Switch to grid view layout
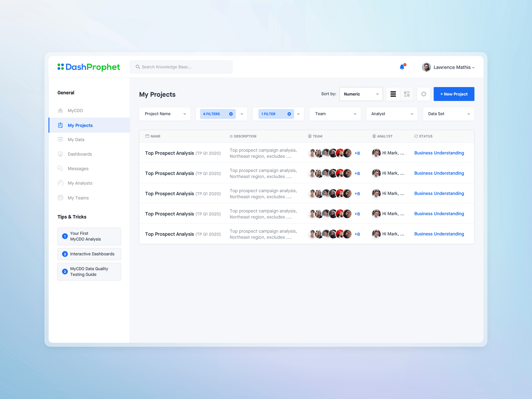The image size is (532, 399). point(407,94)
